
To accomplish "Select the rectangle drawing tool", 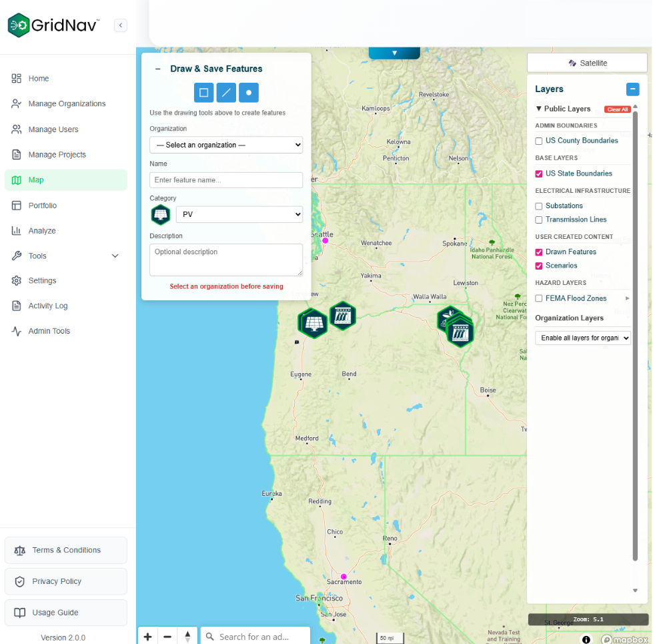I will click(203, 92).
